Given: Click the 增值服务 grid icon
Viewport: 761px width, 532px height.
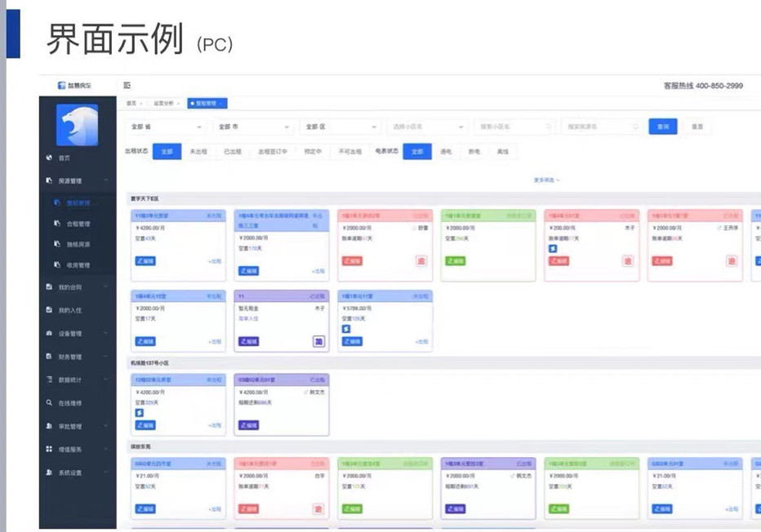Looking at the screenshot, I should pos(49,449).
